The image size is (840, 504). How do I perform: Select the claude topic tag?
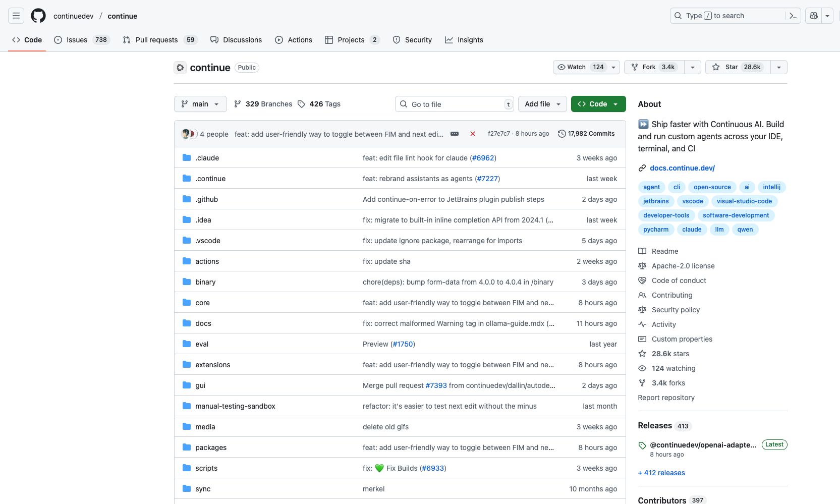(x=692, y=230)
